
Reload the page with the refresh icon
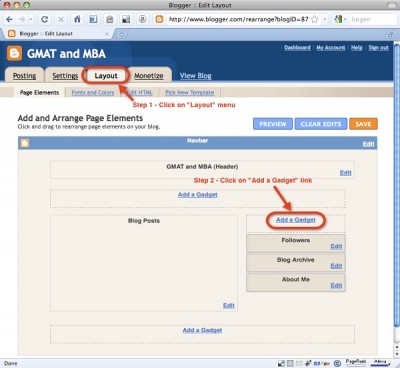tap(44, 19)
